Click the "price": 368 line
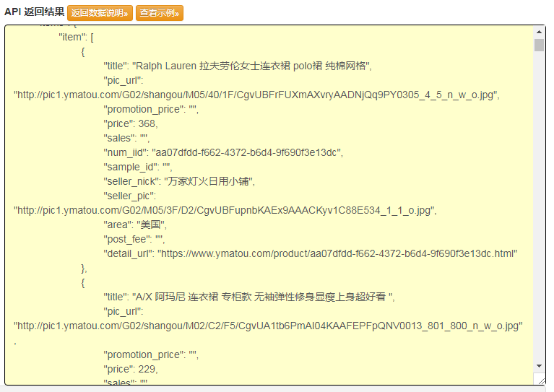The width and height of the screenshot is (554, 392). click(x=130, y=123)
